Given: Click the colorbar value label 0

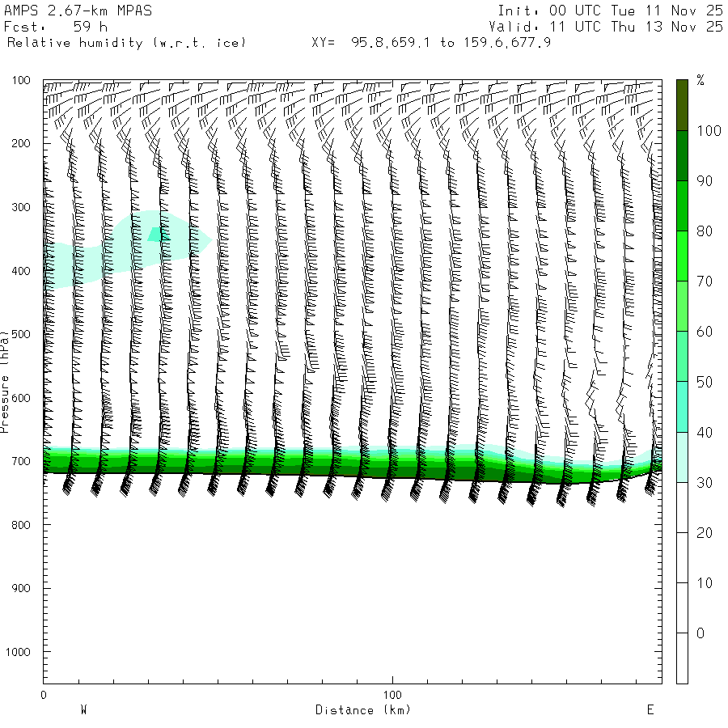Looking at the screenshot, I should tap(700, 633).
